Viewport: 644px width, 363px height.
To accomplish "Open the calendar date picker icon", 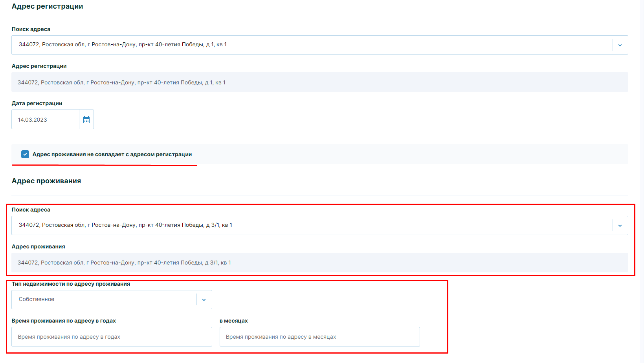I will click(x=86, y=120).
